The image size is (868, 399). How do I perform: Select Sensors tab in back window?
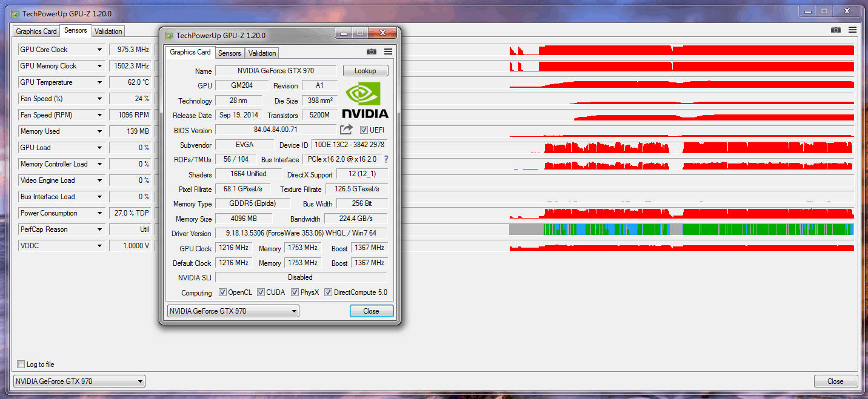tap(75, 30)
